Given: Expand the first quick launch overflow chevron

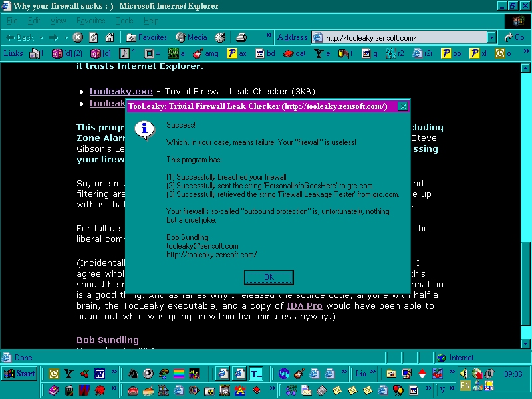Looking at the screenshot, I should point(114,371).
